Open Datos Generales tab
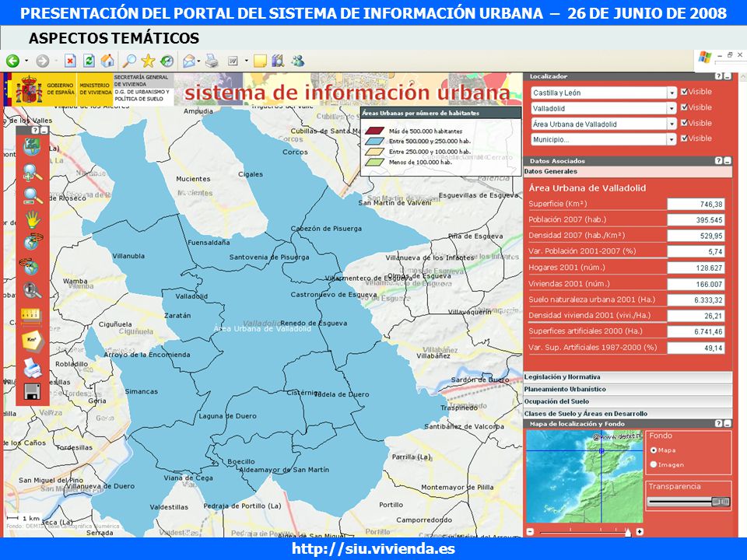 coord(628,171)
